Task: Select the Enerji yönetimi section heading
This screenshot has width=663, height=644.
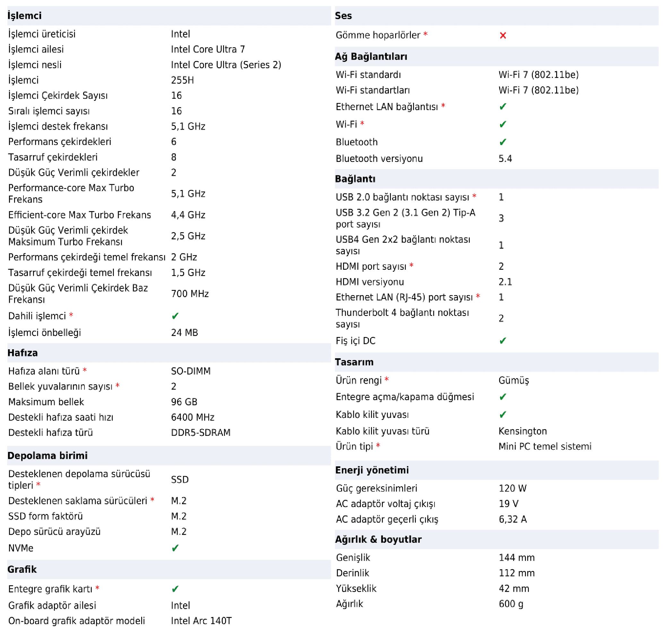Action: (372, 470)
